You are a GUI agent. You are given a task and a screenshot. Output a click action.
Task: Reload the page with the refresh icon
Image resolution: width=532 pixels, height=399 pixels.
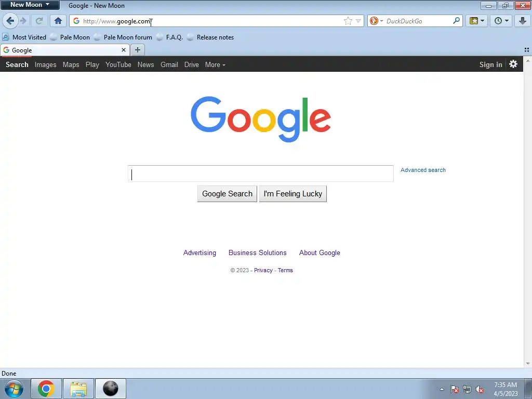pyautogui.click(x=39, y=21)
